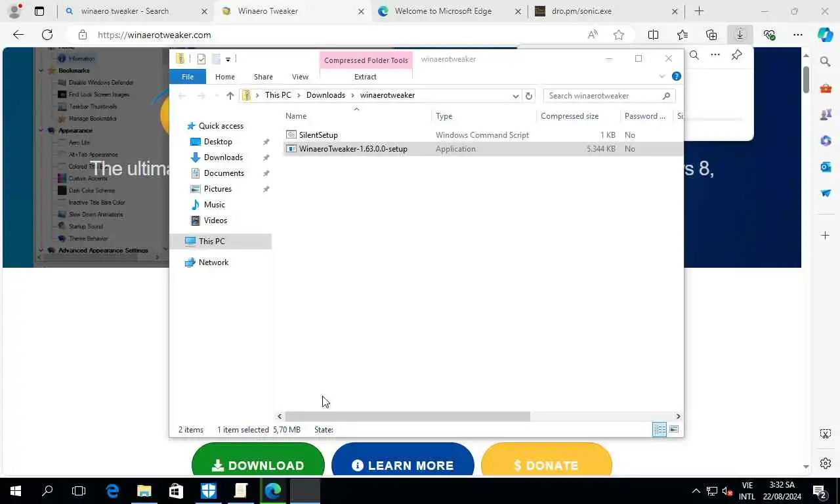Image resolution: width=840 pixels, height=504 pixels.
Task: Click Explorer Help question mark icon
Action: click(x=677, y=76)
